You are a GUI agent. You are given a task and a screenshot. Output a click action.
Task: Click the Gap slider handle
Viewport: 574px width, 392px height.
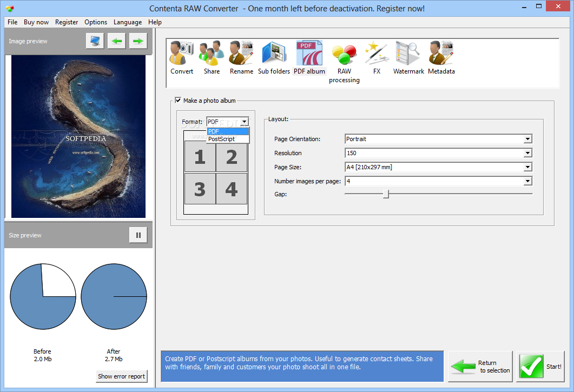point(386,194)
